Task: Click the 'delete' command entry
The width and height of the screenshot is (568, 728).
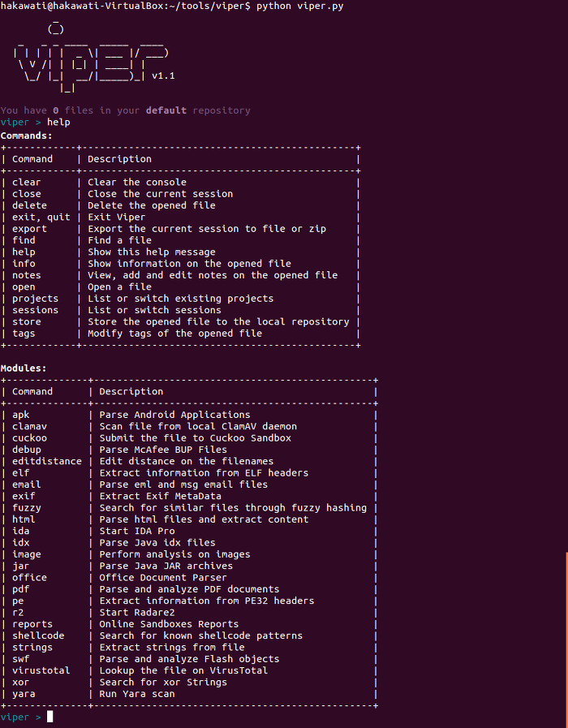Action: point(30,205)
